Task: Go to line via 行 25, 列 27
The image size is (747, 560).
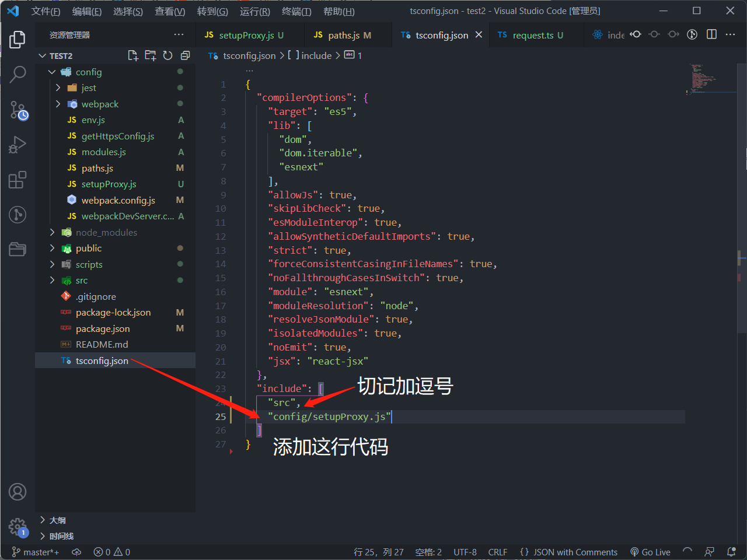Action: [379, 552]
